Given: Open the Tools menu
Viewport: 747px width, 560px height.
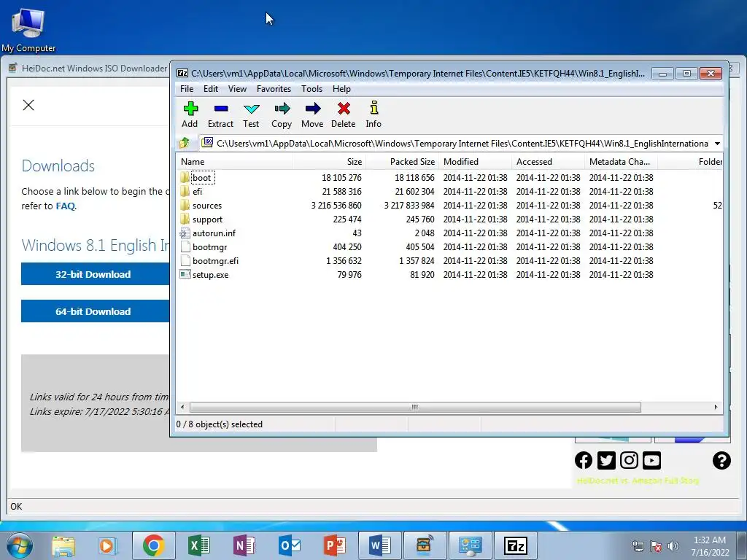Looking at the screenshot, I should [311, 88].
